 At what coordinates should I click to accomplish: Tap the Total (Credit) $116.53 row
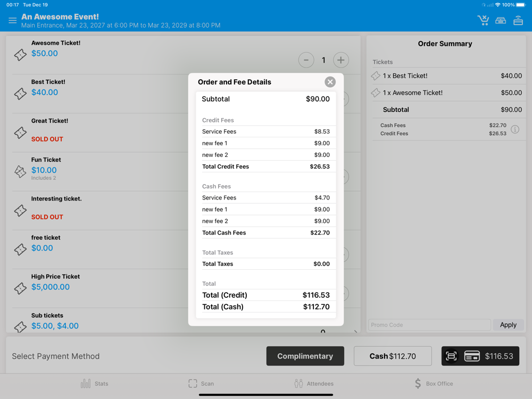(x=265, y=295)
